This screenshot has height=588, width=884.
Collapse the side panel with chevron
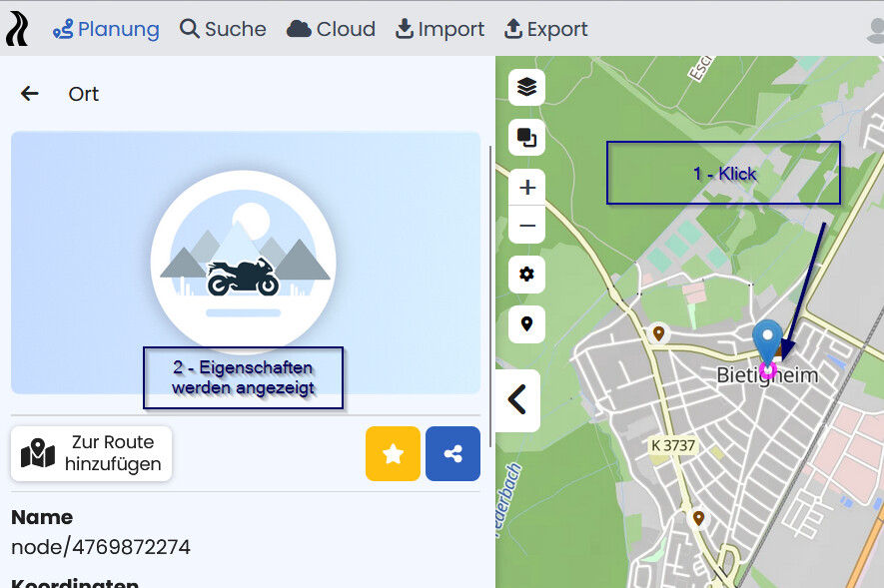point(517,400)
